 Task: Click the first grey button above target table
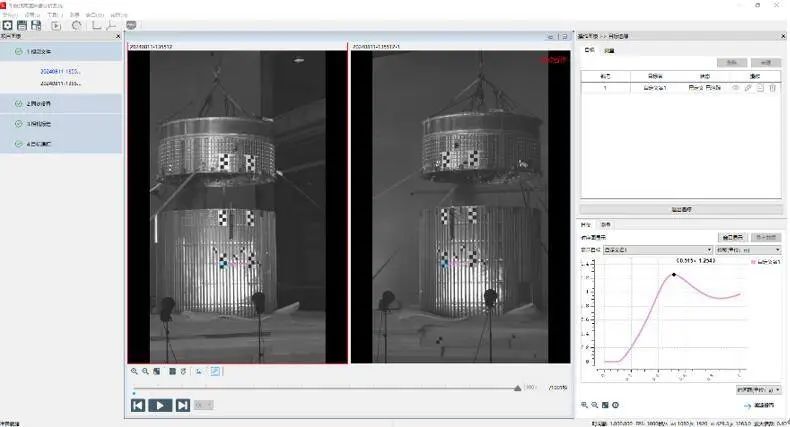point(732,62)
